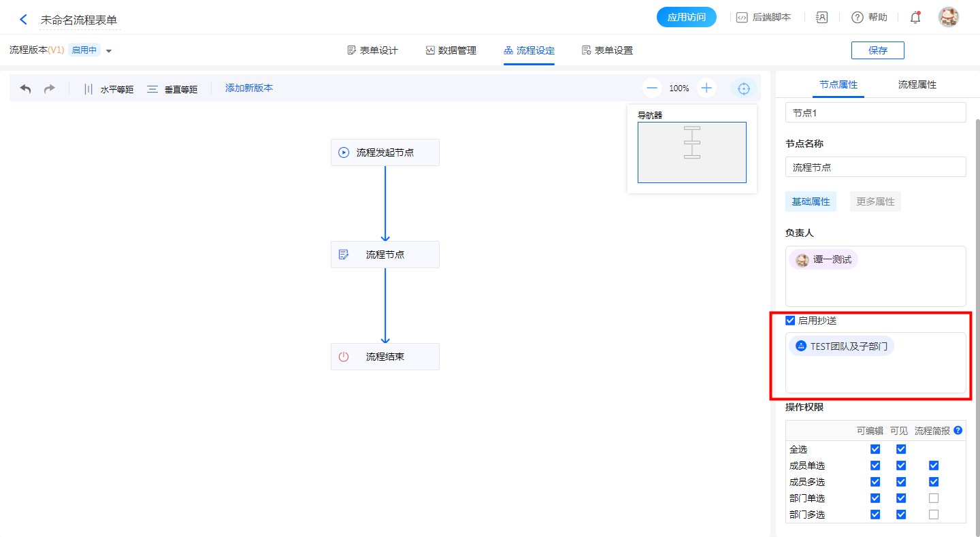Screen dimensions: 980x537
Task: Click the undo arrow in canvas toolbar
Action: pyautogui.click(x=25, y=88)
